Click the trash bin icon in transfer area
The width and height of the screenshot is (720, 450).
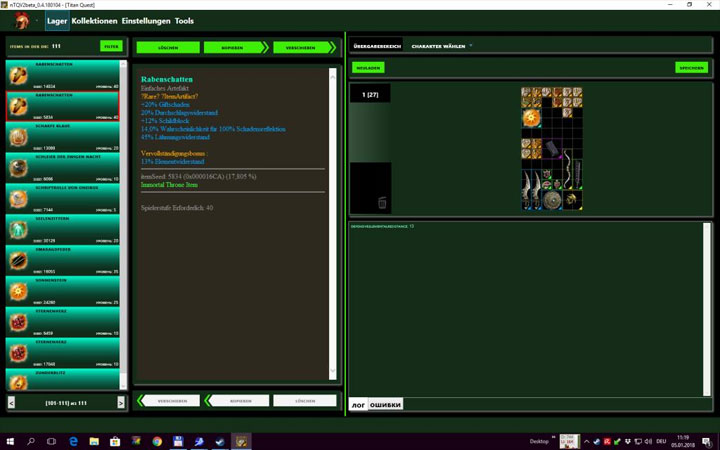(x=381, y=202)
